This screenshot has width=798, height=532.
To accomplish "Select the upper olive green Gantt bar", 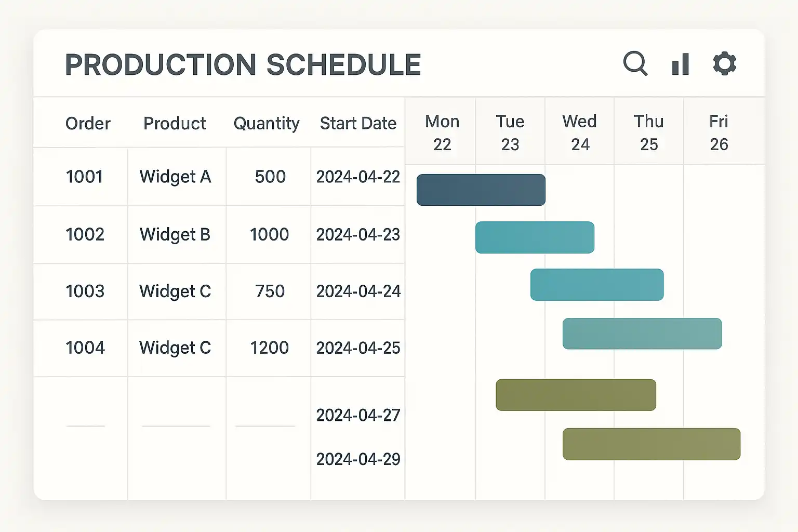I will 576,395.
